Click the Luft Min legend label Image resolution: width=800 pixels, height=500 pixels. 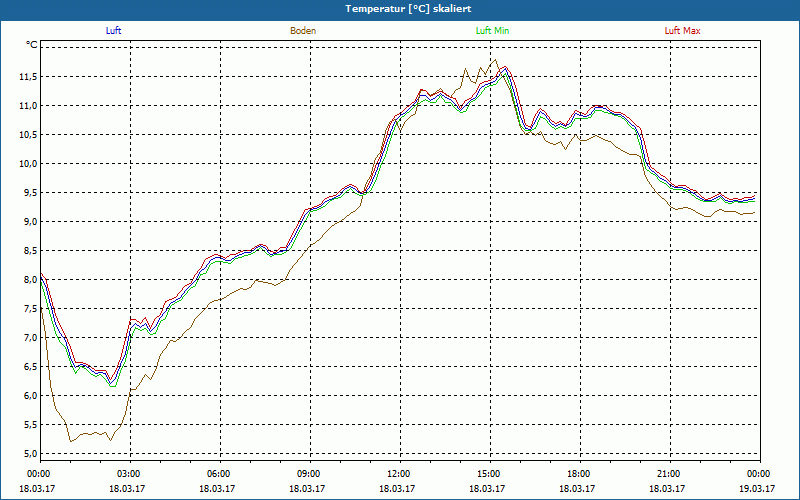click(492, 31)
